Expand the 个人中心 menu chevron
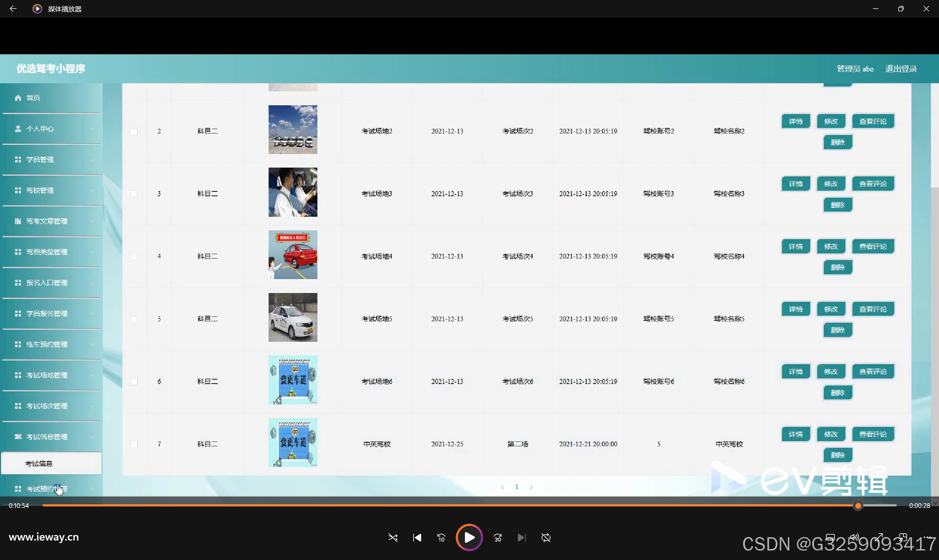 click(x=92, y=129)
